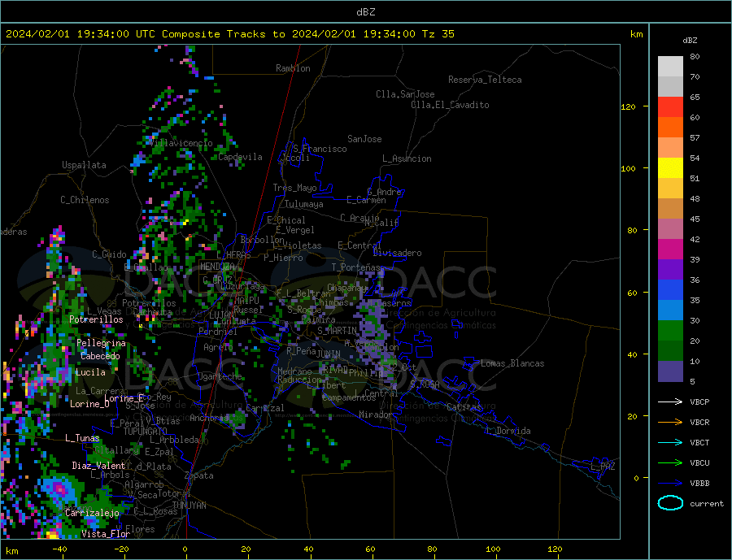This screenshot has width=732, height=560.
Task: Click the Divisadero map label
Action: tap(397, 253)
